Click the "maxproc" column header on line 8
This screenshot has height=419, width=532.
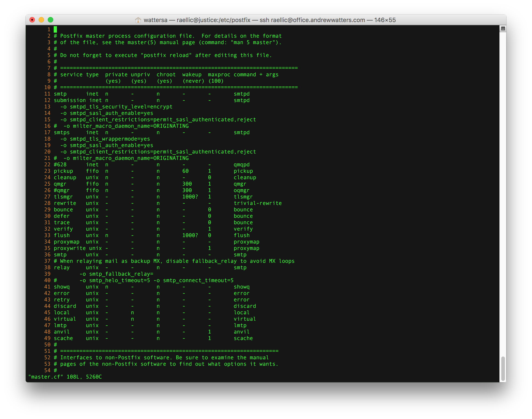(x=219, y=75)
